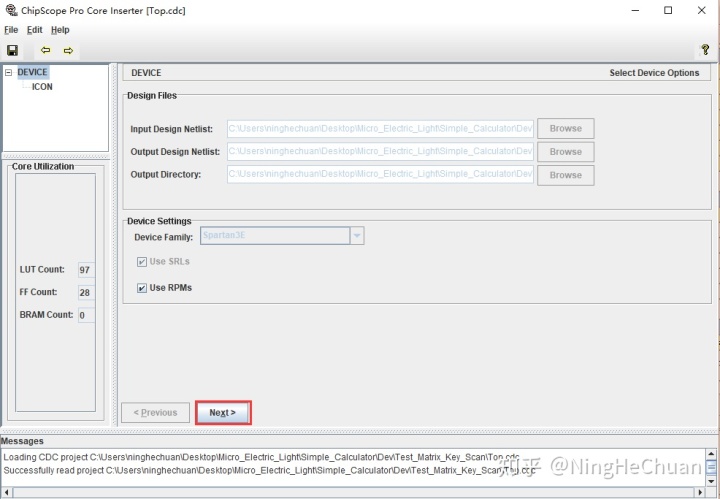The height and width of the screenshot is (499, 720).
Task: Toggle the Use SRLs checkbox
Action: pos(142,262)
